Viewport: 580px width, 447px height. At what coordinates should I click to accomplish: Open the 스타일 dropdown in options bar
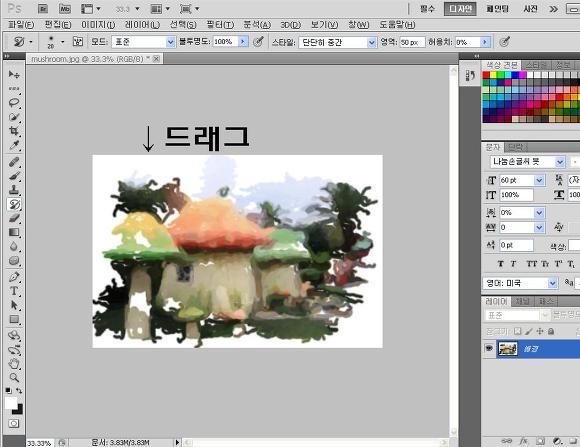[337, 42]
